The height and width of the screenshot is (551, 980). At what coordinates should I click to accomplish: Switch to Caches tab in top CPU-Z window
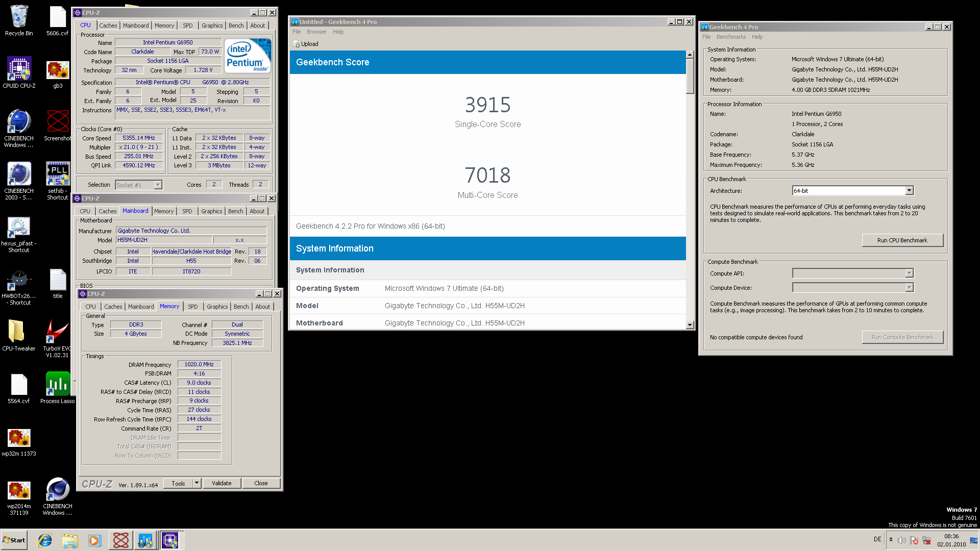108,26
